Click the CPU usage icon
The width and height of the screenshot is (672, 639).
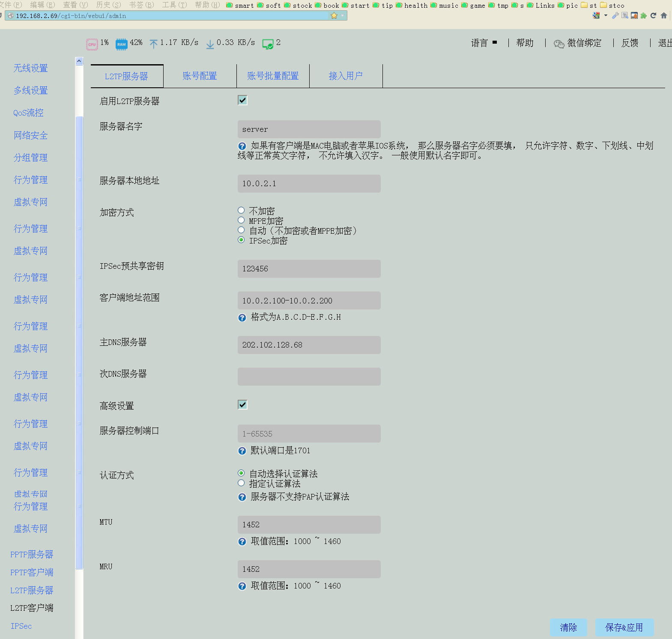(92, 44)
